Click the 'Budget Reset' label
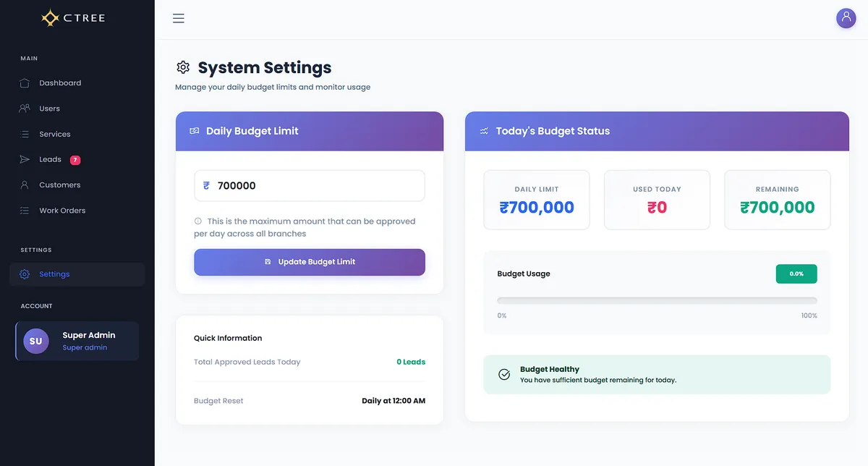The image size is (868, 466). tap(218, 401)
